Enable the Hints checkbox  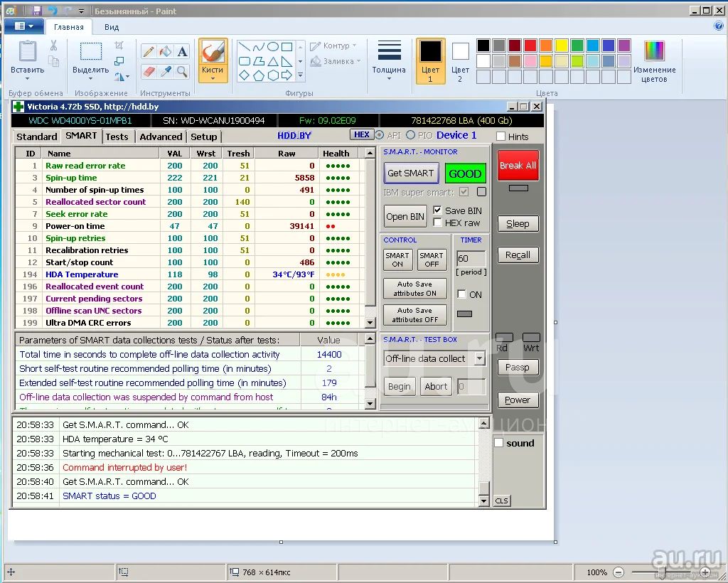[x=500, y=137]
